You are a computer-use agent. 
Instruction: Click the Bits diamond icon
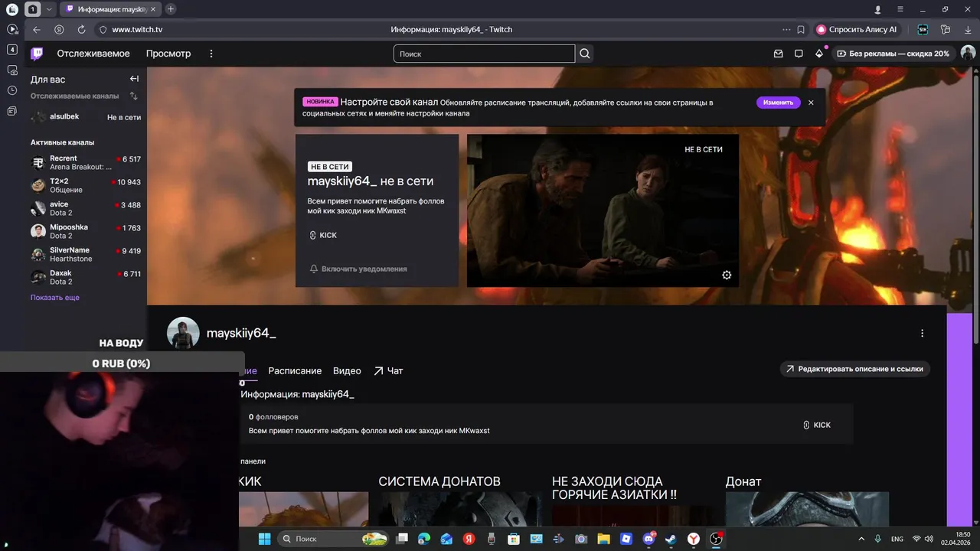point(819,54)
